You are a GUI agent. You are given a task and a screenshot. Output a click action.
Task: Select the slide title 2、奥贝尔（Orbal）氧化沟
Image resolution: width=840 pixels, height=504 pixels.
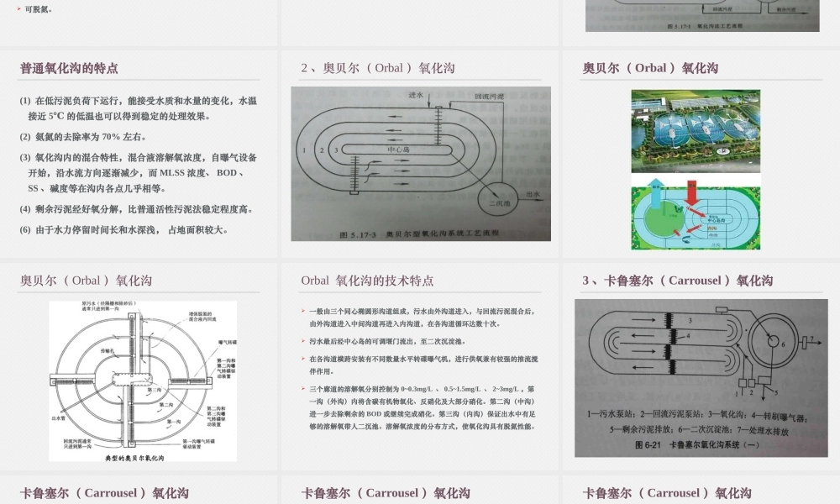[x=378, y=68]
